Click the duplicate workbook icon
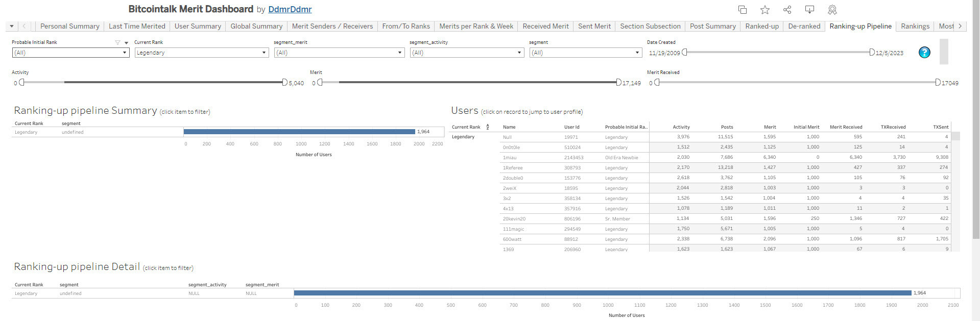 743,10
